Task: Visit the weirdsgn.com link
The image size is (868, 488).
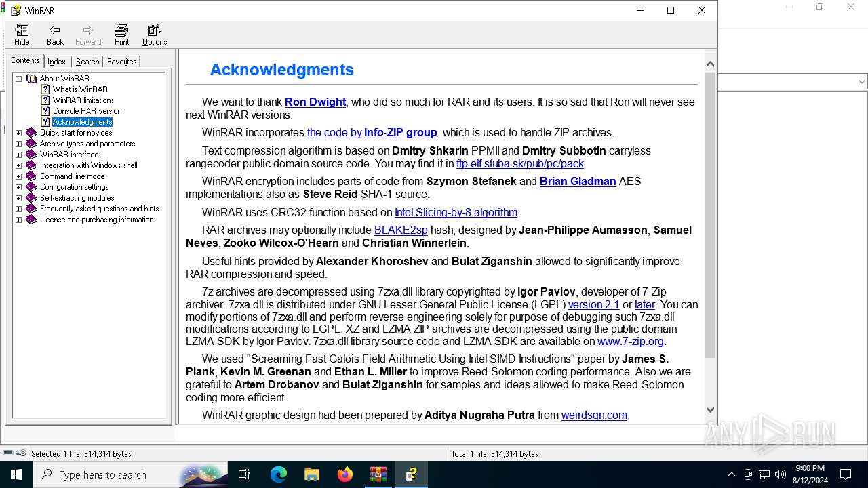Action: [x=594, y=415]
